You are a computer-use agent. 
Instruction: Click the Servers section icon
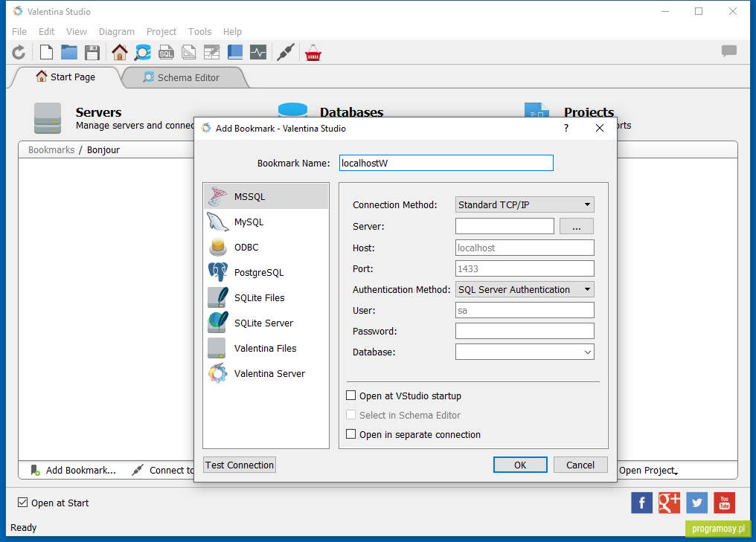point(48,118)
